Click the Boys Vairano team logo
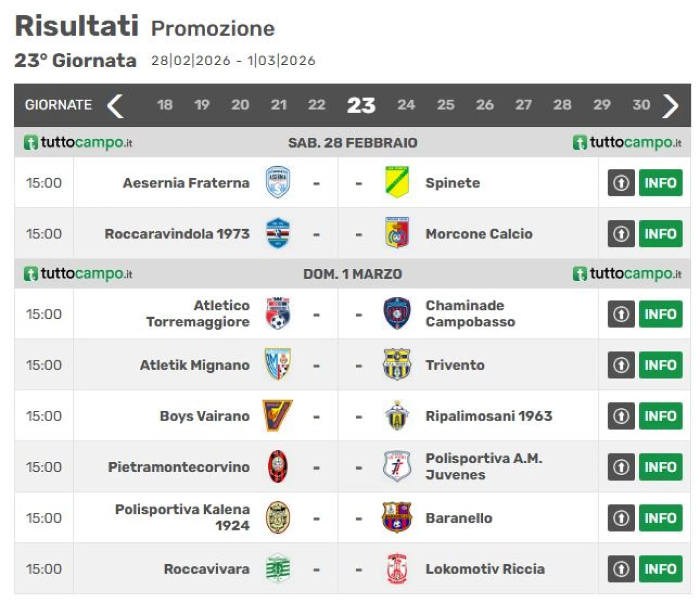This screenshot has height=602, width=700. tap(278, 416)
